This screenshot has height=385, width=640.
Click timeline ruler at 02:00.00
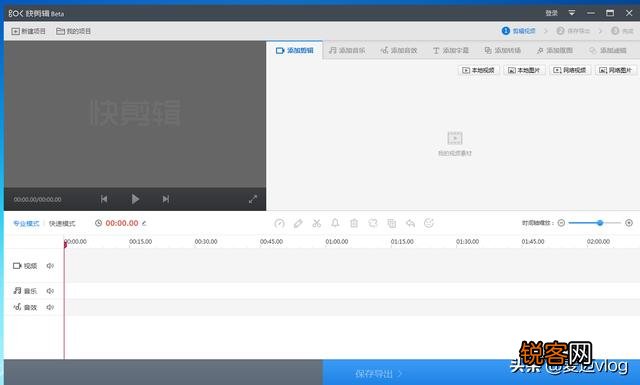pos(598,242)
